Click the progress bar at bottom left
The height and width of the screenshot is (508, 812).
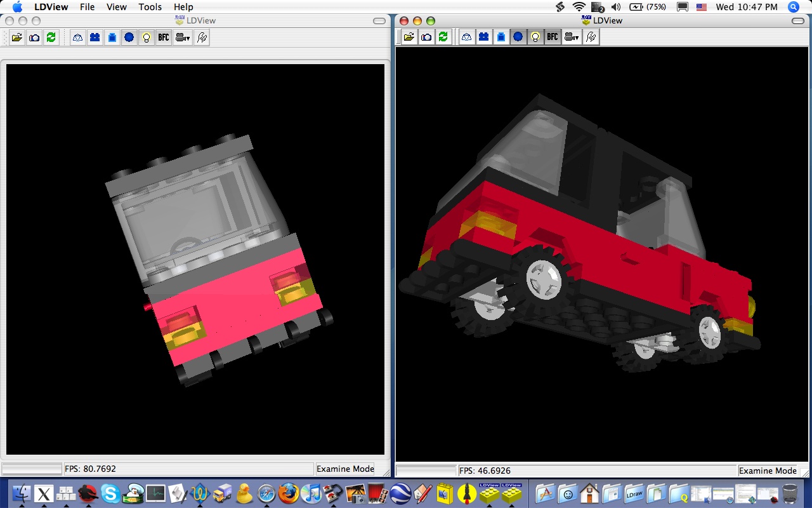coord(32,469)
